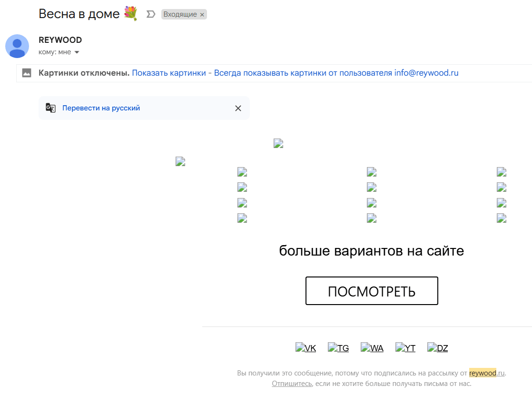Click the sender name REYWOOD
This screenshot has height=395, width=532.
[60, 40]
